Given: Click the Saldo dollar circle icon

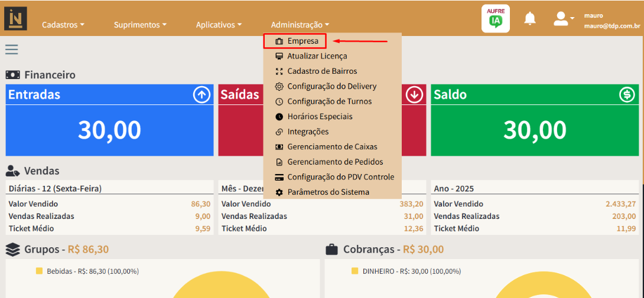Looking at the screenshot, I should click(627, 94).
